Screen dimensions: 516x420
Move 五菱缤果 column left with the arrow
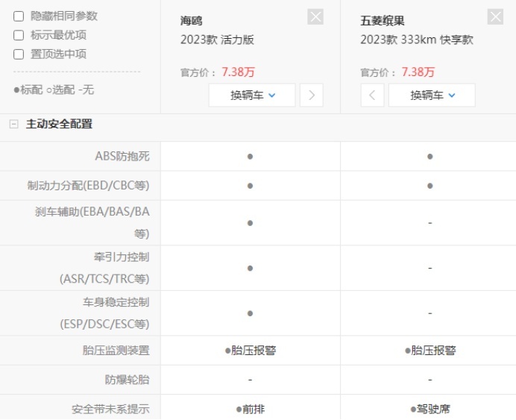pos(372,95)
